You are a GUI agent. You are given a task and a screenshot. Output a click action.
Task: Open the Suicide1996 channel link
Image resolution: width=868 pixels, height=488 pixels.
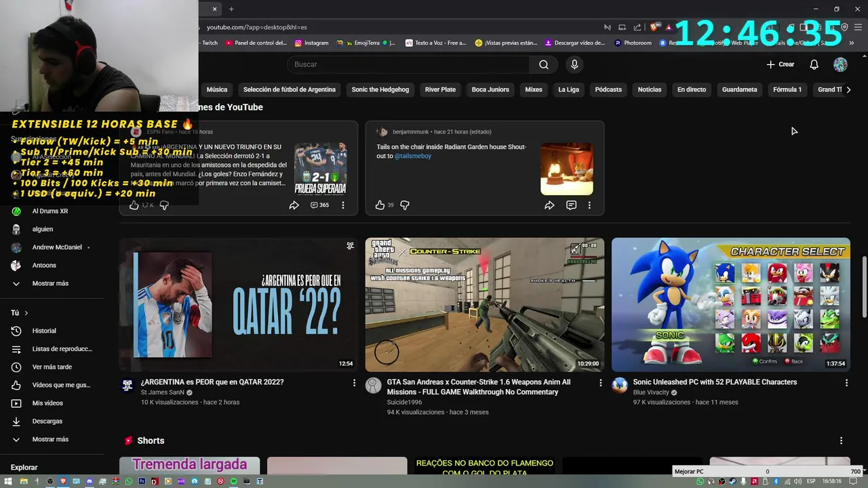click(404, 402)
